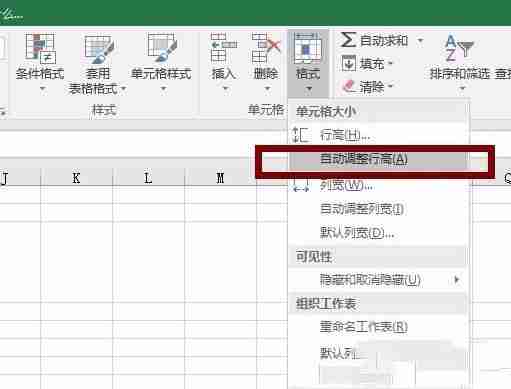Click the 格式 format icon

[x=308, y=49]
